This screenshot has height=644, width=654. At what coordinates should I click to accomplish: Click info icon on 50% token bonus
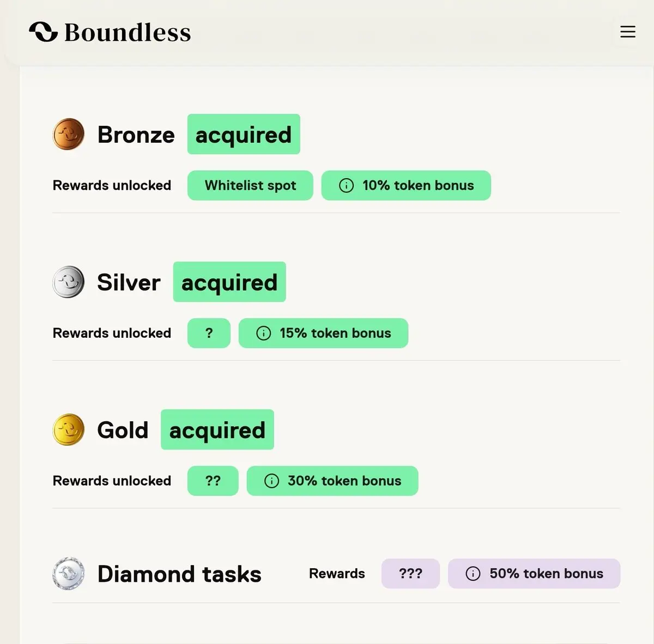click(473, 574)
